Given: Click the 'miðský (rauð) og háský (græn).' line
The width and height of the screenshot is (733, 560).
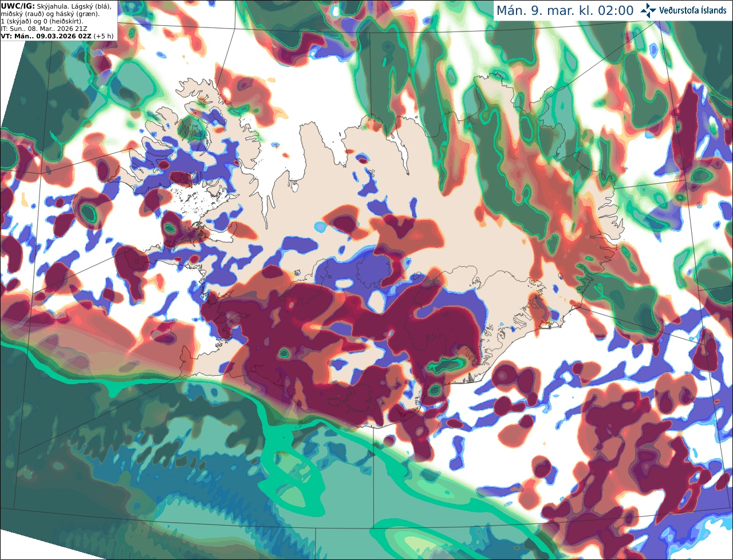Looking at the screenshot, I should 50,13.
